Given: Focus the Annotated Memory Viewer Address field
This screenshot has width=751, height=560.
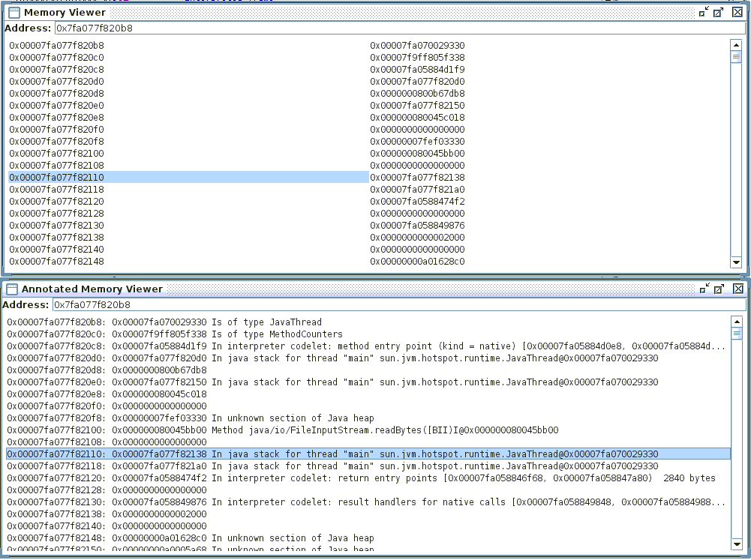Looking at the screenshot, I should pos(398,305).
